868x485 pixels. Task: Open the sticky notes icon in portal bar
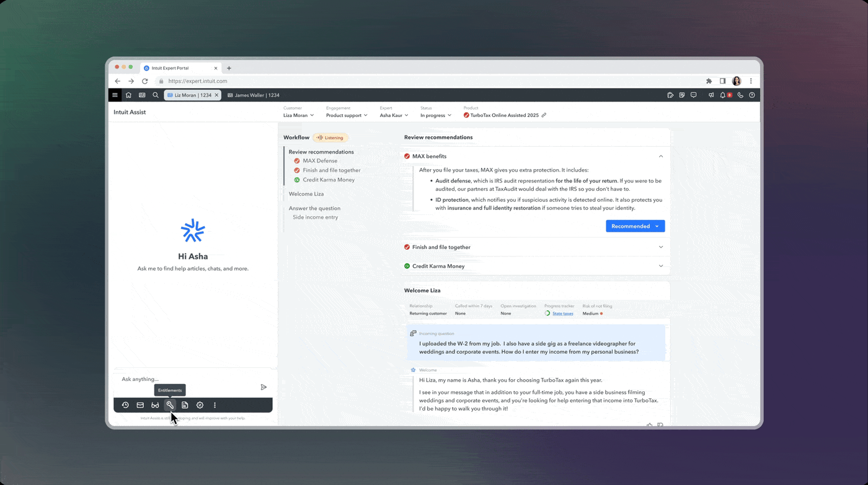tap(682, 95)
